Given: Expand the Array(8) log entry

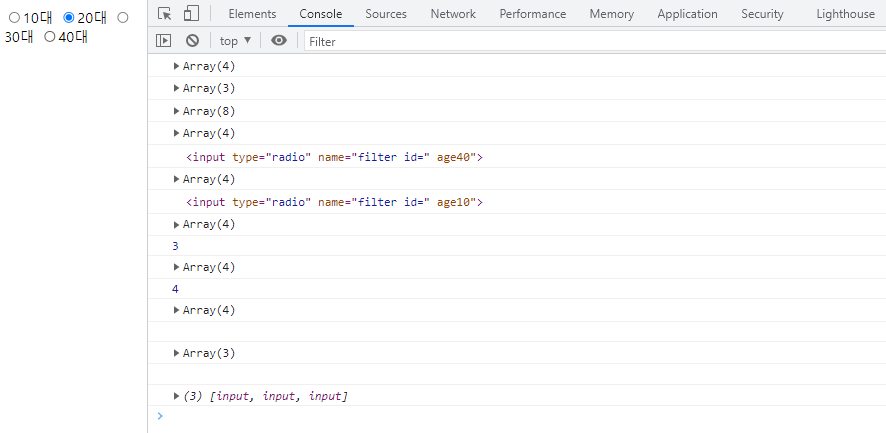Looking at the screenshot, I should [x=176, y=111].
